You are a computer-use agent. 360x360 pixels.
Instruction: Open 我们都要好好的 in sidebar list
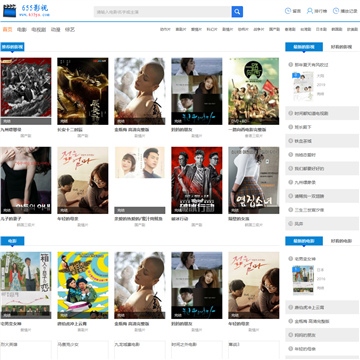[x=309, y=169]
